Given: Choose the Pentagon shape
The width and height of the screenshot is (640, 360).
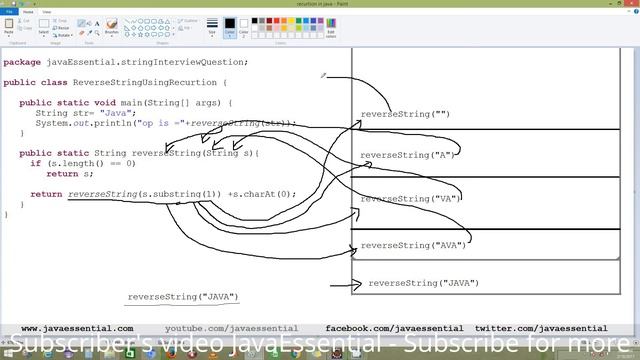Looking at the screenshot, I should 140,28.
